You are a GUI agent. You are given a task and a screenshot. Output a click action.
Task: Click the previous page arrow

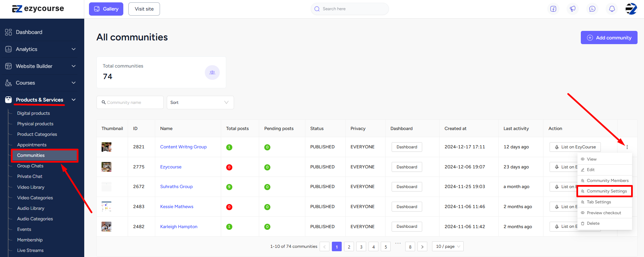pyautogui.click(x=324, y=247)
